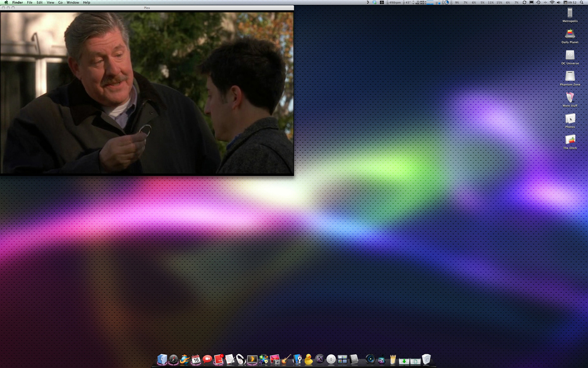
Task: Open the Window menu
Action: coord(73,3)
